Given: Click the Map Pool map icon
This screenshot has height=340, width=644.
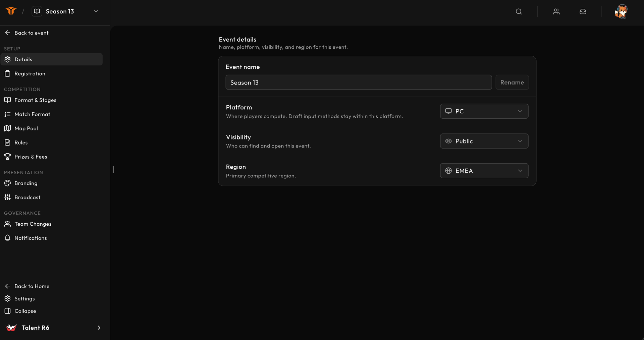Looking at the screenshot, I should [x=7, y=128].
